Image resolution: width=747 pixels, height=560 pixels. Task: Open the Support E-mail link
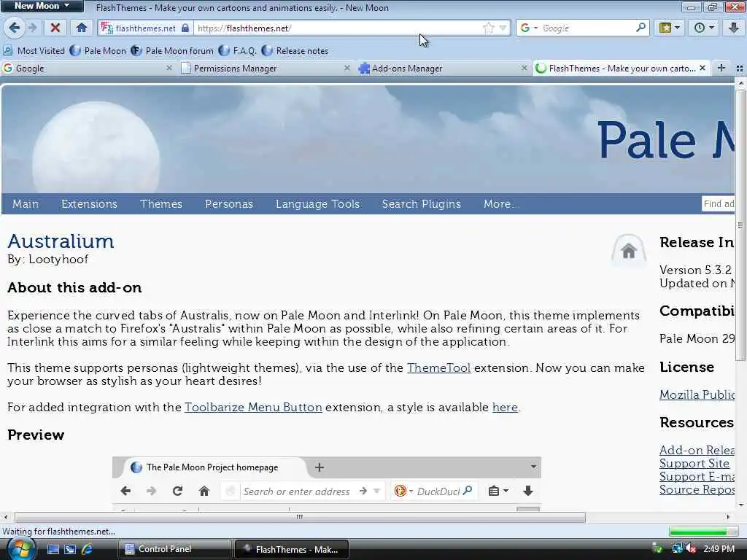click(697, 477)
